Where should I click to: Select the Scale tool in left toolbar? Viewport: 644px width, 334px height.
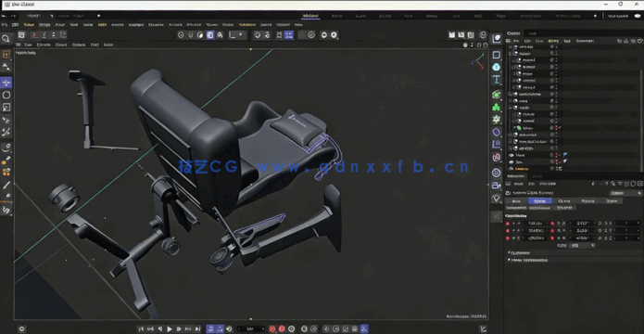[6, 108]
